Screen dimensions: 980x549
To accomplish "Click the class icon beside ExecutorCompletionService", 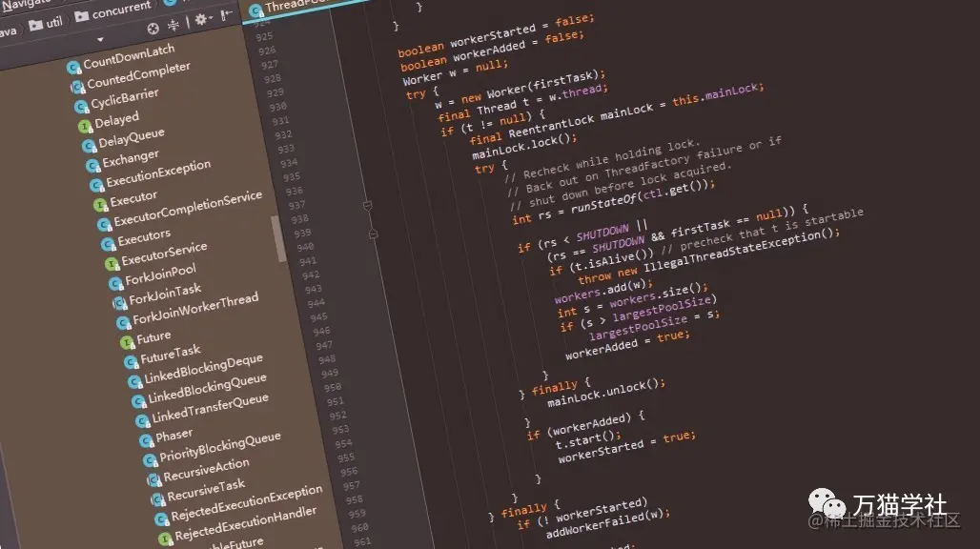I will pos(104,225).
